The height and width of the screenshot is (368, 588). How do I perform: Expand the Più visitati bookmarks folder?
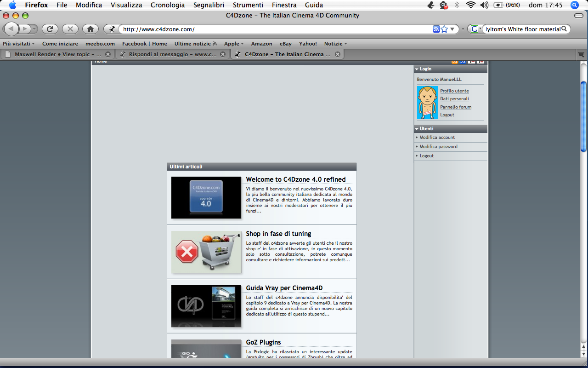[x=18, y=44]
